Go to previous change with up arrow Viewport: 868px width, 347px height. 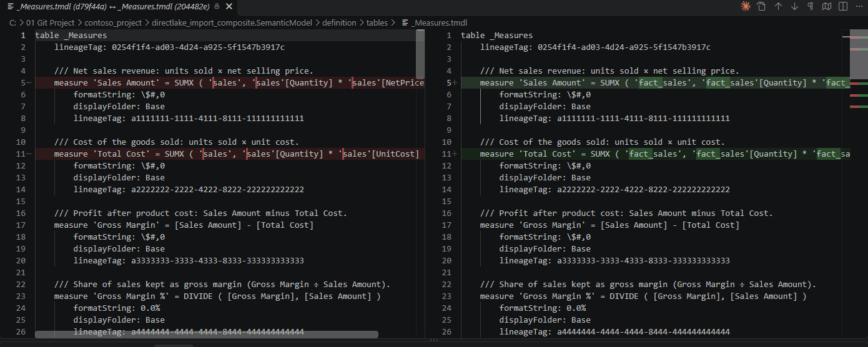pyautogui.click(x=778, y=6)
